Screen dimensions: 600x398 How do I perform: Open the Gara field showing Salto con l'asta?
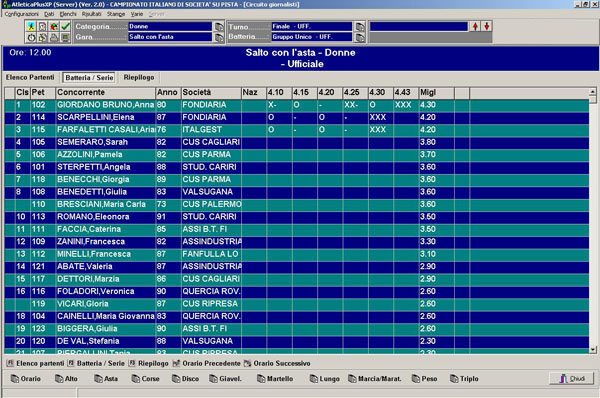(x=170, y=37)
